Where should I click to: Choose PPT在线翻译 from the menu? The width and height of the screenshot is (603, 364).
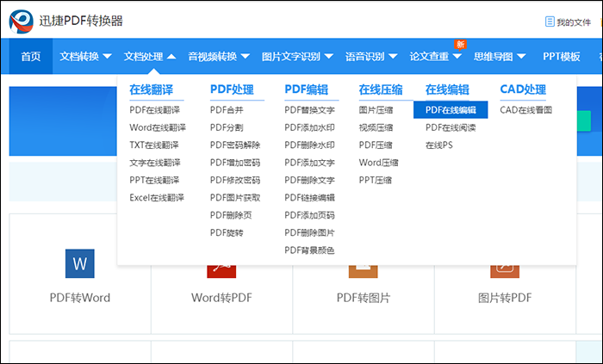click(x=154, y=180)
